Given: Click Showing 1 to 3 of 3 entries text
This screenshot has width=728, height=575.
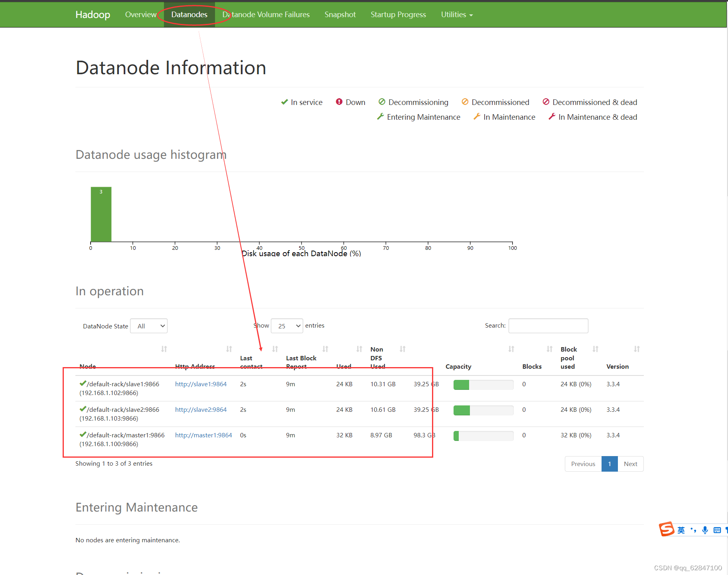Looking at the screenshot, I should pos(114,463).
